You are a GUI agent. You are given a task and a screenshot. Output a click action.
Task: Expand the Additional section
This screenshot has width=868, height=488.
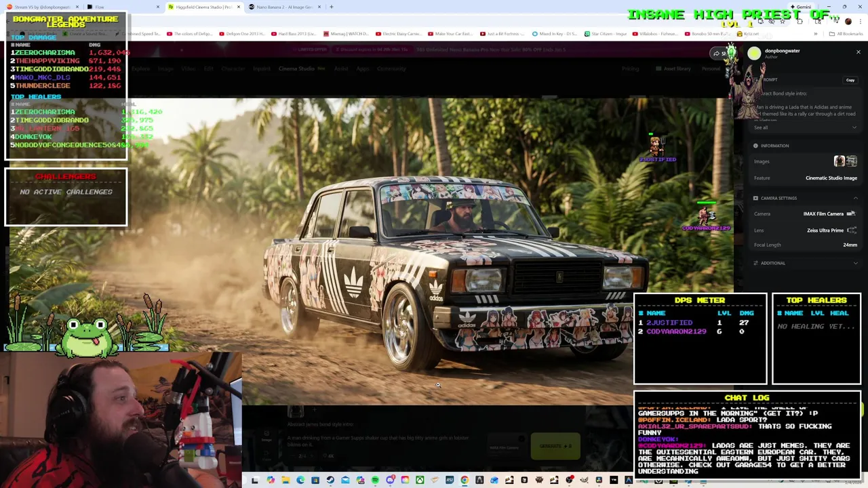(x=855, y=263)
